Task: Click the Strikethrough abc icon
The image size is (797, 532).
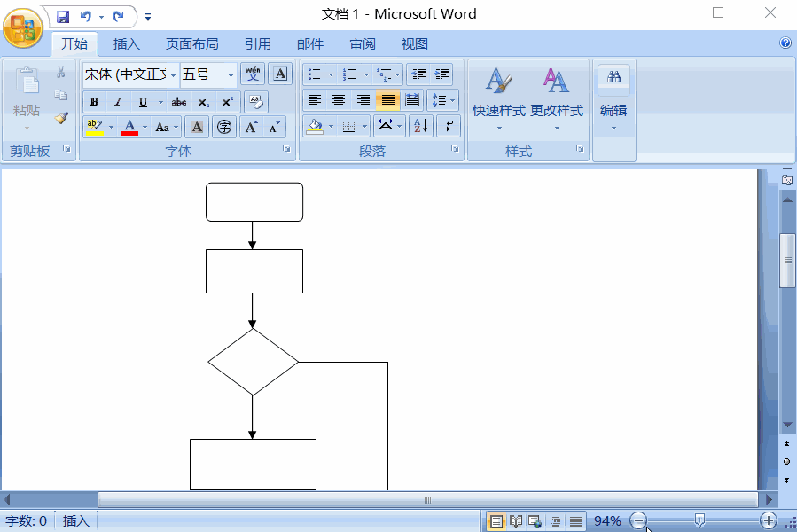Action: (179, 102)
